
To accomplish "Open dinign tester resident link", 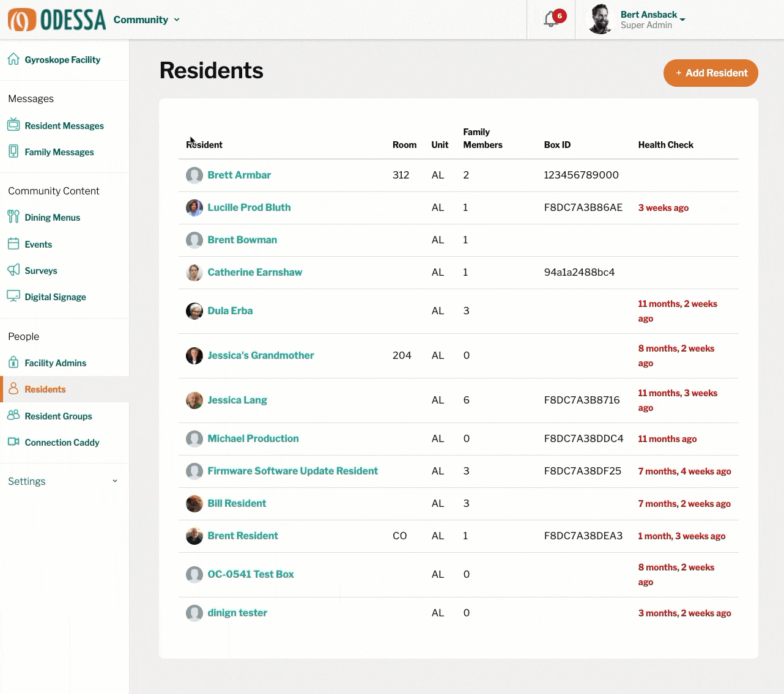I will [x=237, y=613].
